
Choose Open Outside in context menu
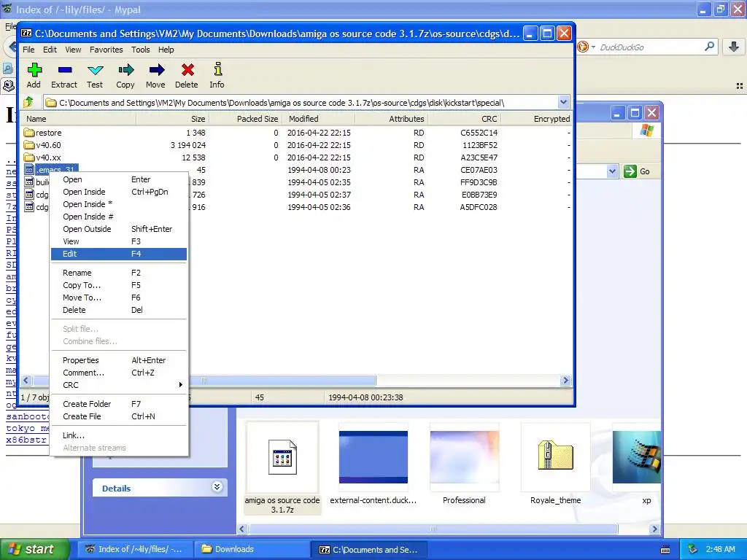(x=119, y=229)
